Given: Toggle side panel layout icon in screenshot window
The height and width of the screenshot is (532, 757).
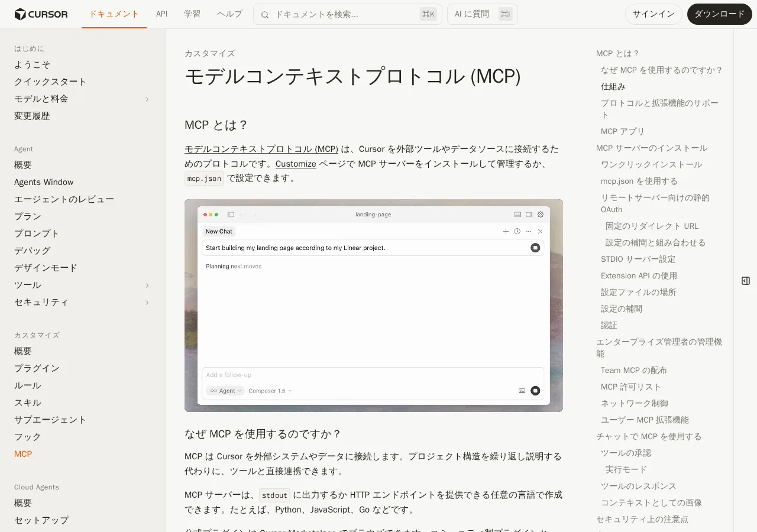Looking at the screenshot, I should 529,215.
